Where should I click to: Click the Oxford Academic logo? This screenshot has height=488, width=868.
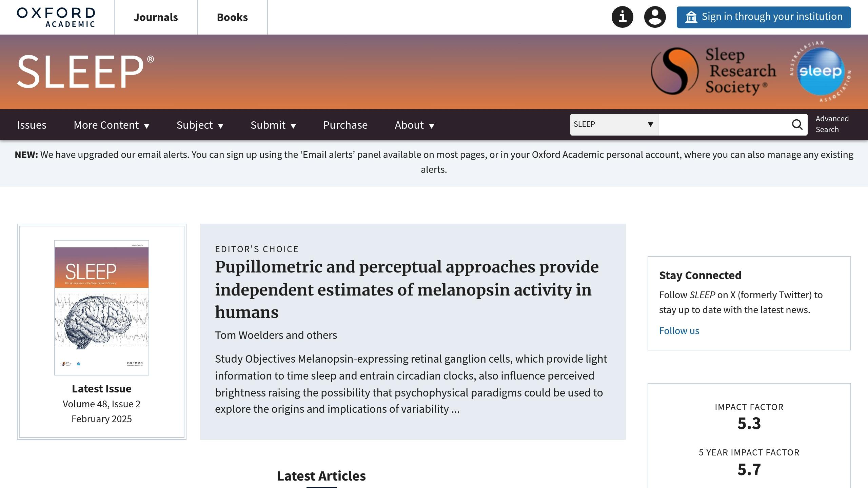click(x=56, y=17)
